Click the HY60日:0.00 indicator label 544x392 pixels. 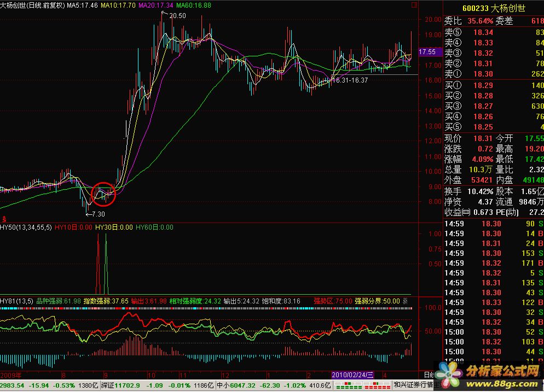[x=154, y=227]
